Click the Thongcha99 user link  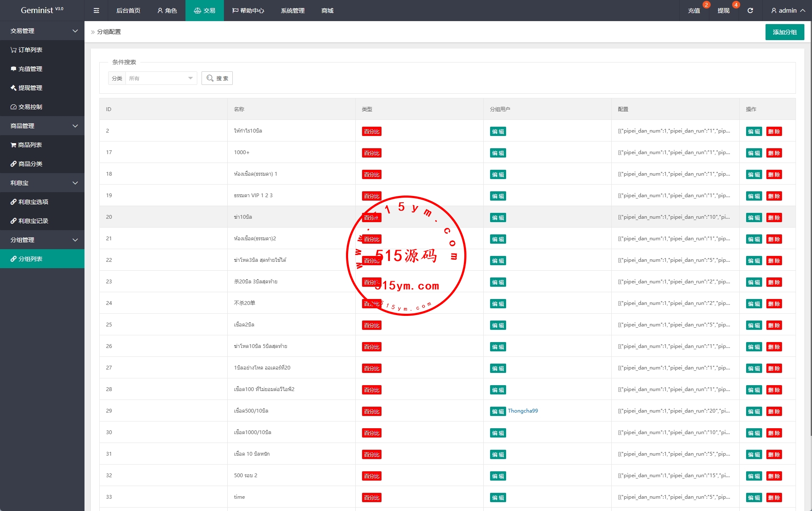(523, 410)
